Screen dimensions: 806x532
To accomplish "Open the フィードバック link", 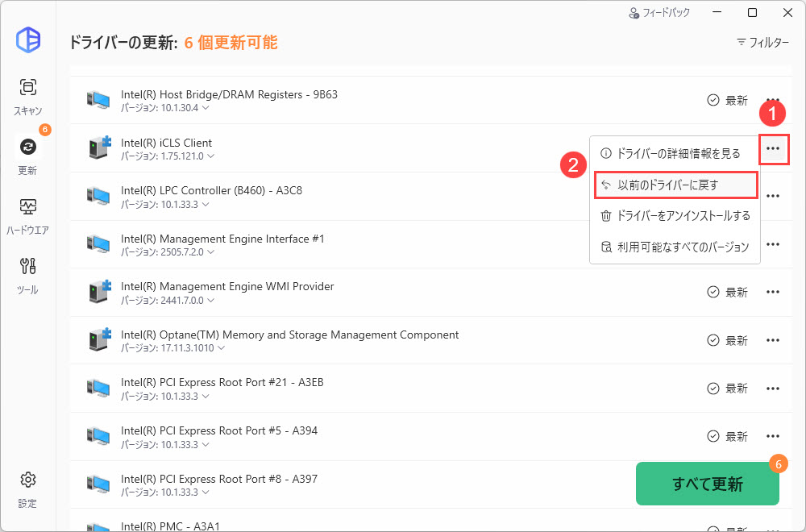I will [659, 13].
